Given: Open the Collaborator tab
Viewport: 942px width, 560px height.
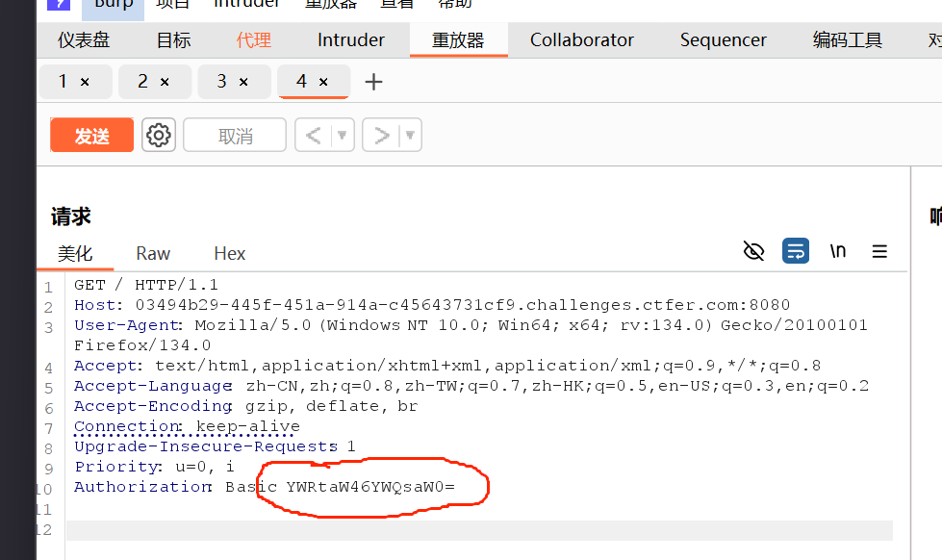Looking at the screenshot, I should (581, 40).
